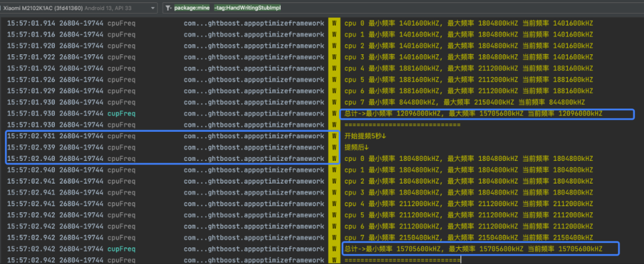Image resolution: width=644 pixels, height=264 pixels.
Task: Click the cpu 5 message with minimum frequency 2112000kHZ
Action: point(469,215)
